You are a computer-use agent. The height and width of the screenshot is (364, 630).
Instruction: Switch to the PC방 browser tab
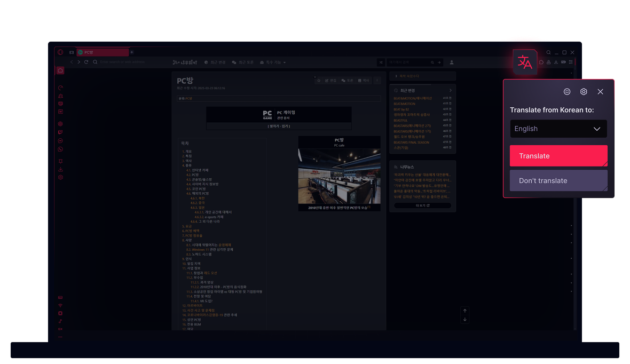[x=103, y=52]
